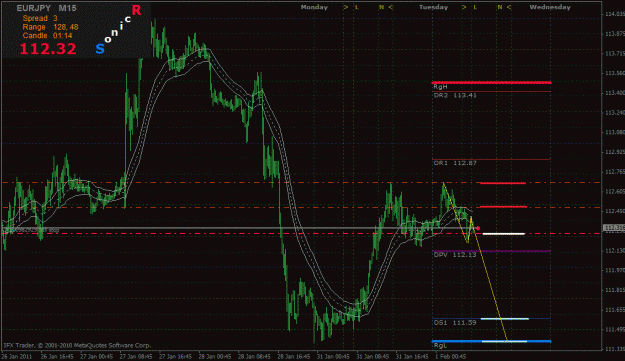Click the blue S of Sonic logo
This screenshot has height=361, width=625.
pyautogui.click(x=100, y=49)
